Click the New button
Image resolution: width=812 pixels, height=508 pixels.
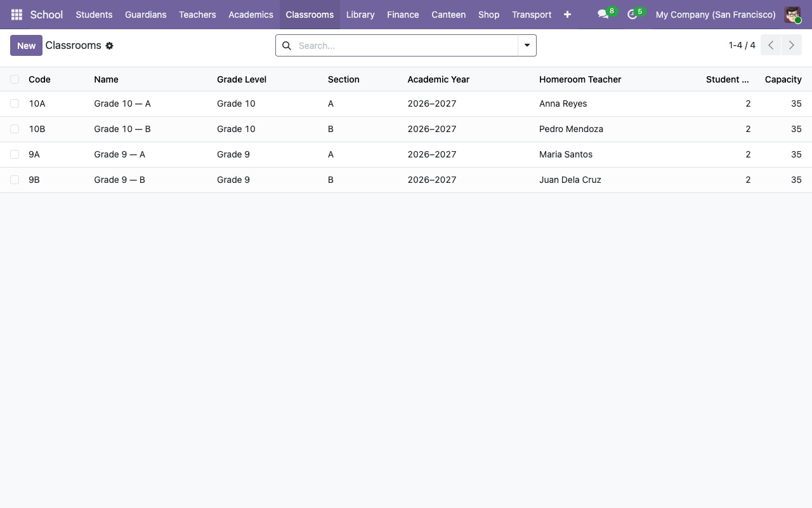[x=26, y=46]
